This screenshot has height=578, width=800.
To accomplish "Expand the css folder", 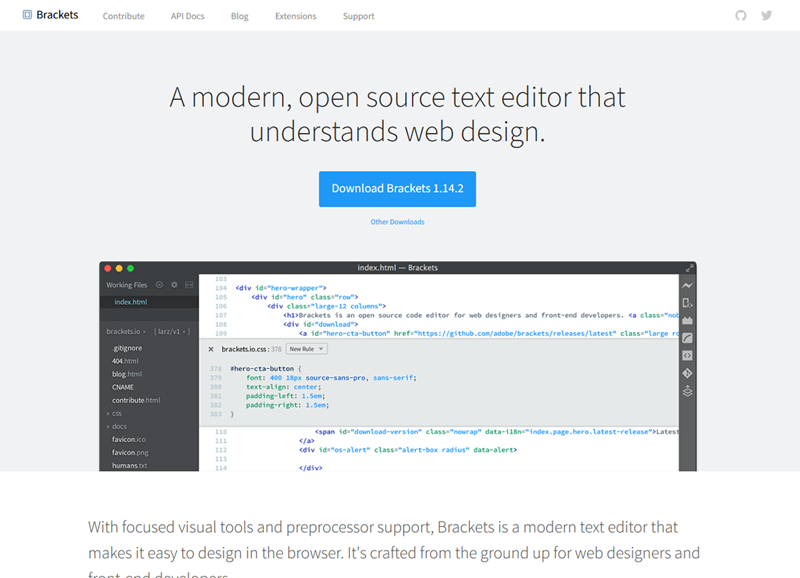I will click(x=114, y=413).
